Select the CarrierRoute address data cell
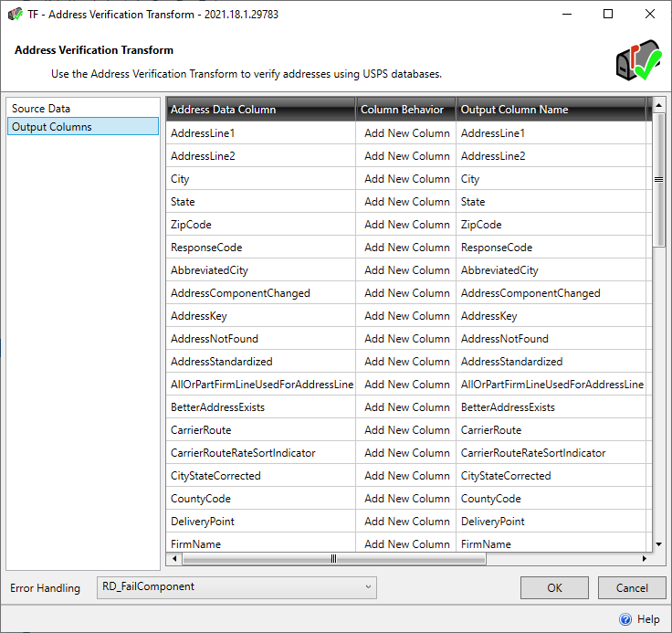The width and height of the screenshot is (672, 633). tap(260, 429)
